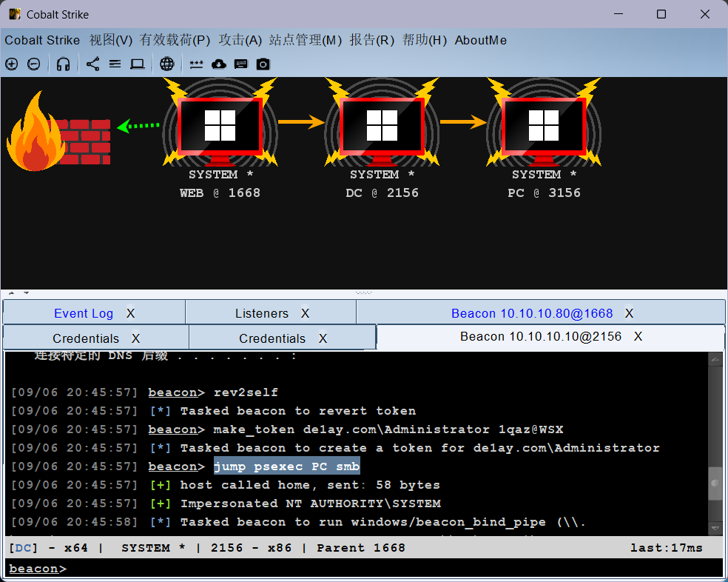Screen dimensions: 728x582
Task: Open listeners via headphones icon
Action: 63,64
